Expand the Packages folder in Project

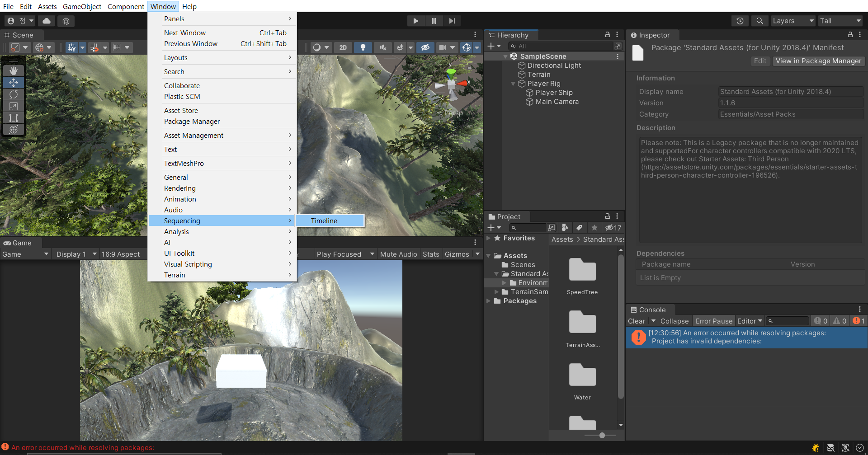click(488, 300)
